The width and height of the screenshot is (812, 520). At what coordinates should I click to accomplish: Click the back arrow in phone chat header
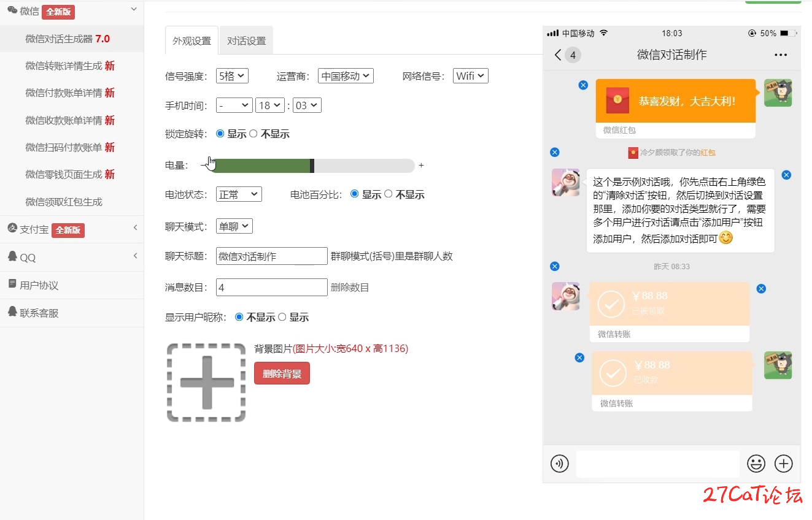(558, 55)
